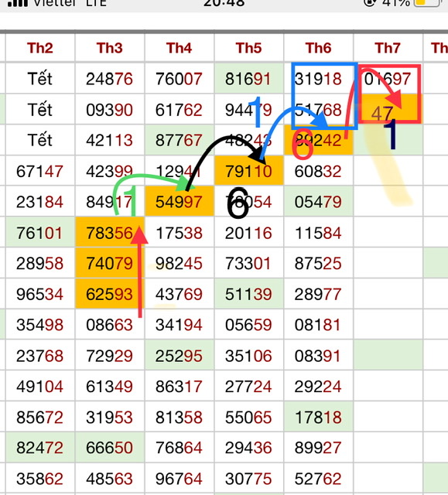Viewport: 448px width, 495px height.
Task: Select orange cell 54997 in Th4
Action: point(180,201)
